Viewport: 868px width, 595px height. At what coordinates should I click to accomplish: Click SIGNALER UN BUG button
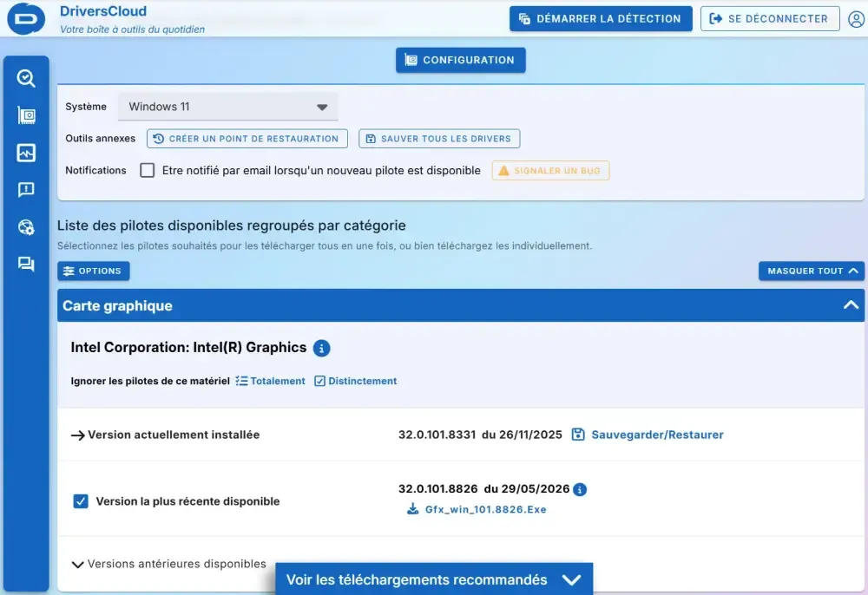(x=551, y=171)
